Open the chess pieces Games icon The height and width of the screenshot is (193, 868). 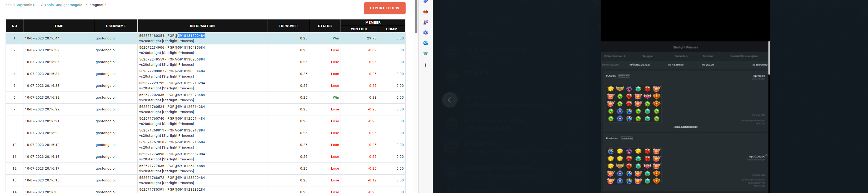tap(426, 22)
